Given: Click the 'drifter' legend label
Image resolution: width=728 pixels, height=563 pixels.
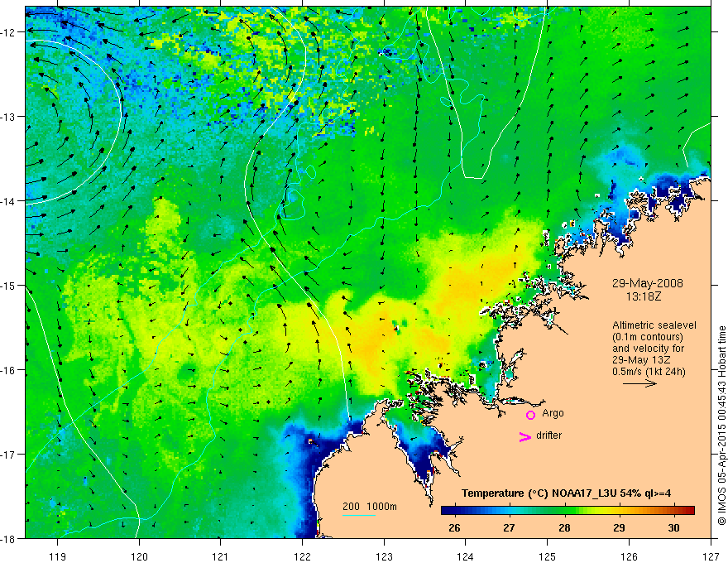Looking at the screenshot, I should point(548,435).
